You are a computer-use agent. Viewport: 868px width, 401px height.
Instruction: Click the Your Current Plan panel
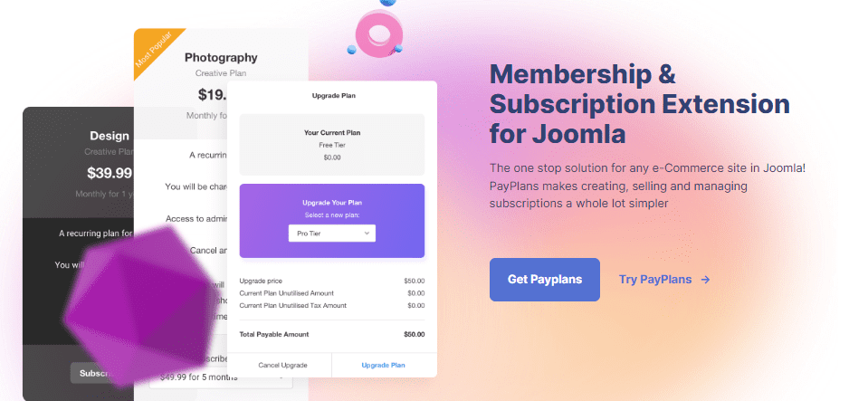click(331, 144)
